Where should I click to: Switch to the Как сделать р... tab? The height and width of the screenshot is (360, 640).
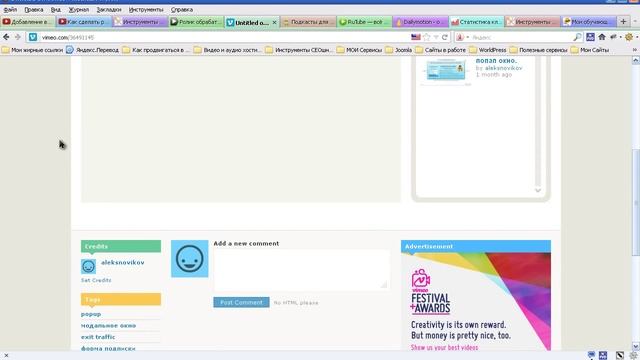[84, 22]
